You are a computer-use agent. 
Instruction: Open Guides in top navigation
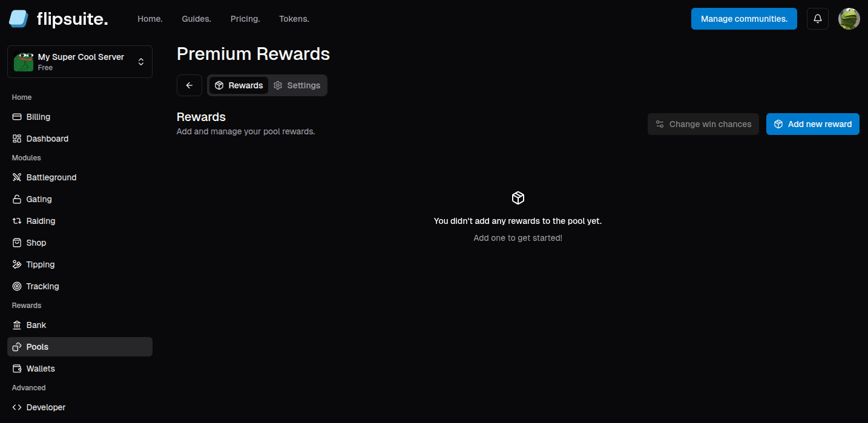[x=197, y=19]
